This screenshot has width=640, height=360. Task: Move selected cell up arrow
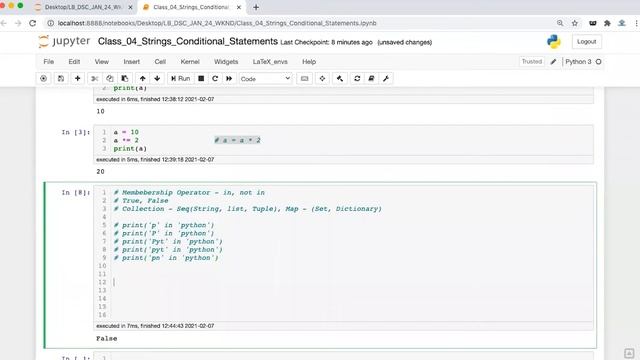[x=142, y=78]
